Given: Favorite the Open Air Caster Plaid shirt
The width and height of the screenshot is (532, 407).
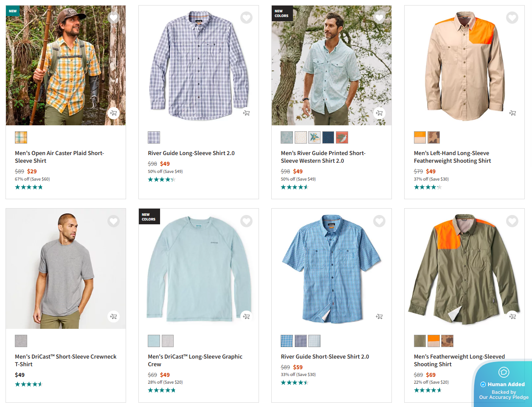Looking at the screenshot, I should (113, 18).
